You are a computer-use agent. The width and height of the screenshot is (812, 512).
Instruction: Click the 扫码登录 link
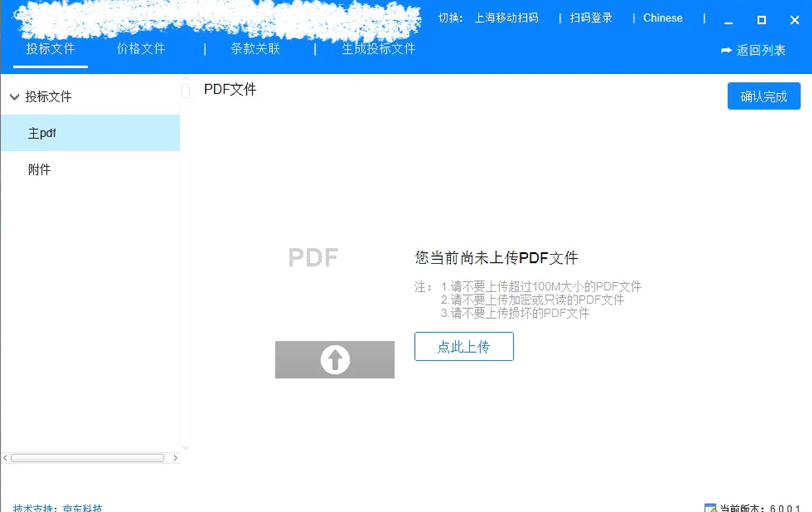coord(590,18)
